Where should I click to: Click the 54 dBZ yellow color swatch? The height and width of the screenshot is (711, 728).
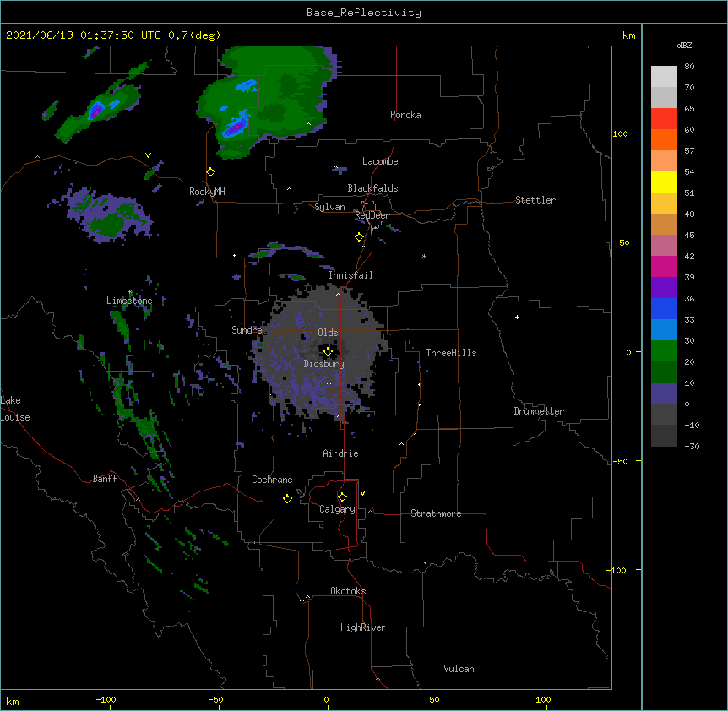[x=664, y=182]
